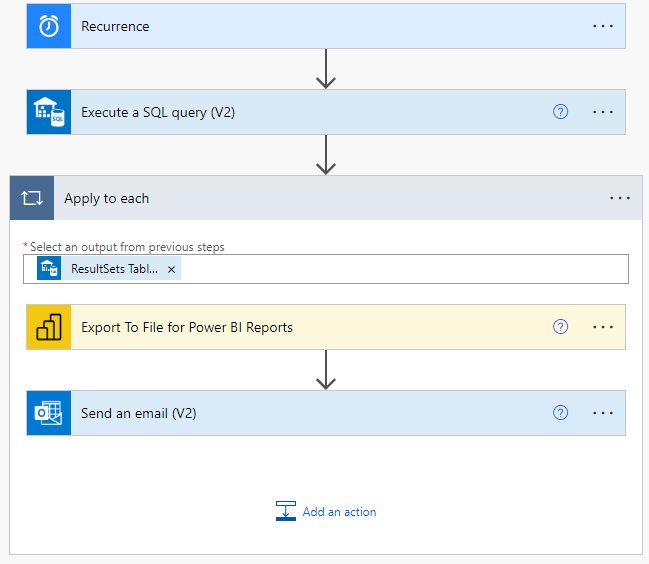Expand the Execute a SQL query (V2) card
The image size is (649, 564).
pyautogui.click(x=326, y=112)
